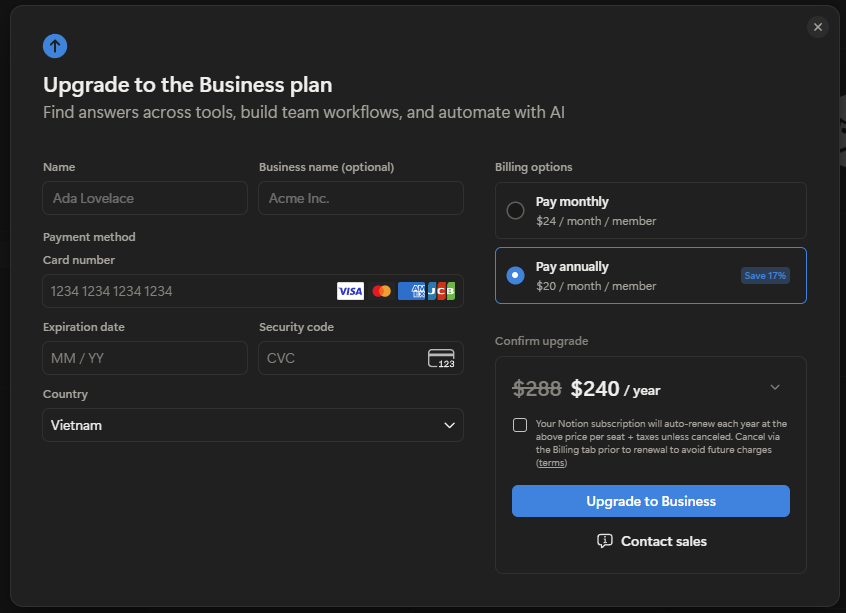This screenshot has width=846, height=613.
Task: Select the Pay annually radio option
Action: click(x=516, y=275)
